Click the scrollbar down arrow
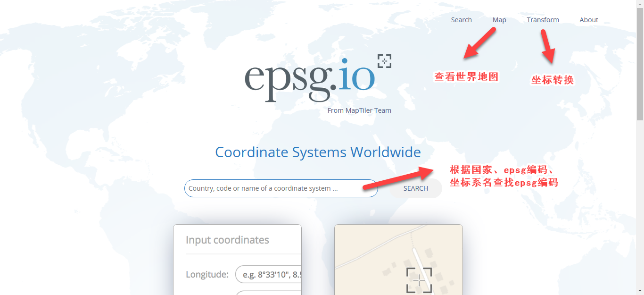Image resolution: width=644 pixels, height=295 pixels. click(x=640, y=291)
